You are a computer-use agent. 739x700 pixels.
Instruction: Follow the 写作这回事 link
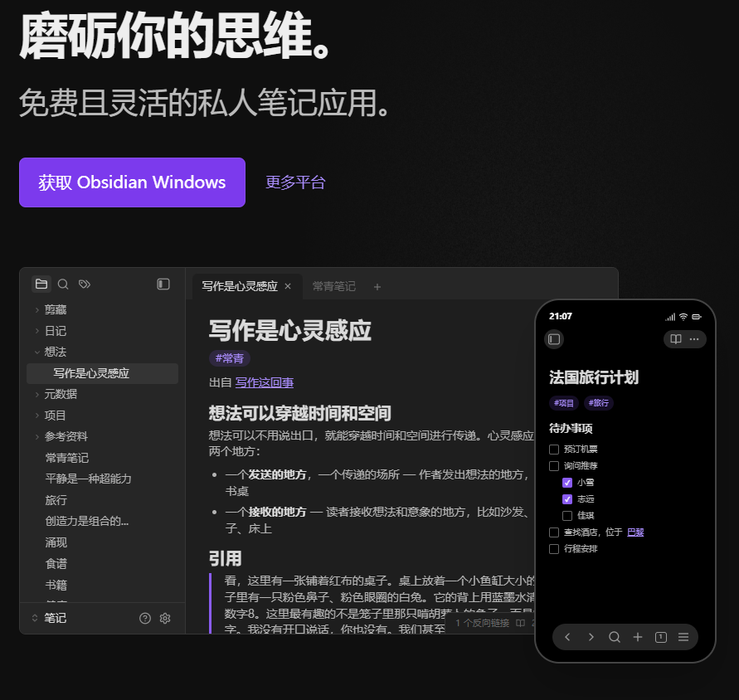pyautogui.click(x=265, y=382)
